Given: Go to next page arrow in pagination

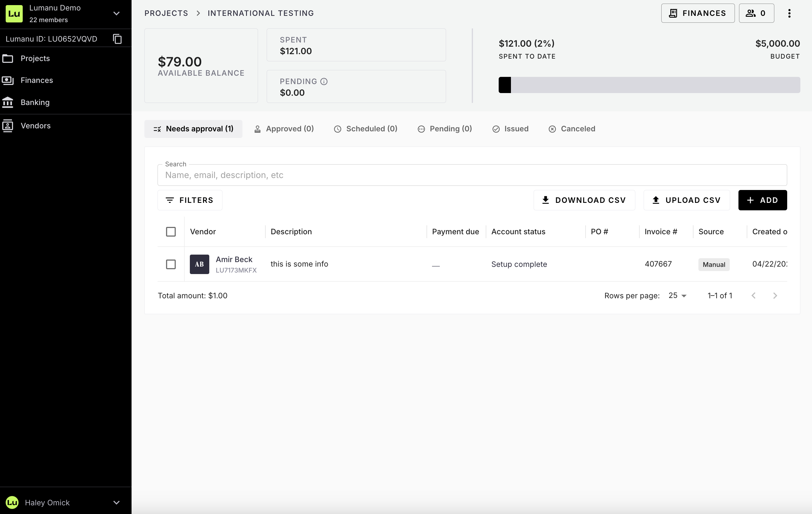Looking at the screenshot, I should tap(775, 296).
